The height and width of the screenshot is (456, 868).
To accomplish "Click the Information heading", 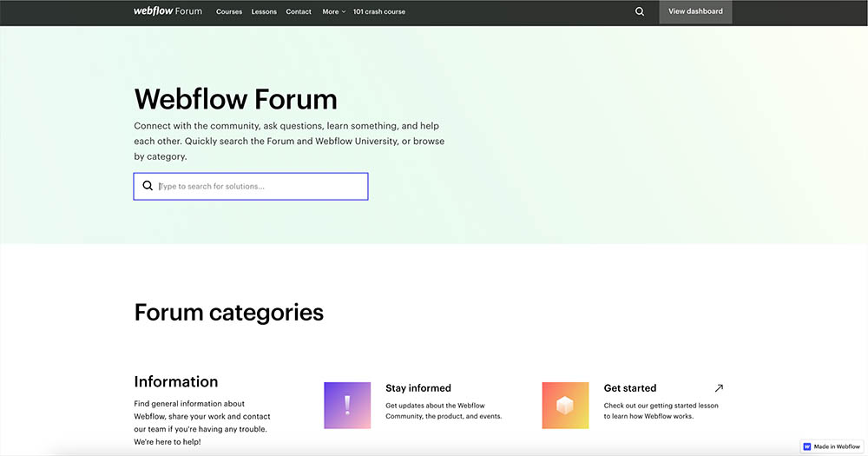I will click(x=176, y=381).
